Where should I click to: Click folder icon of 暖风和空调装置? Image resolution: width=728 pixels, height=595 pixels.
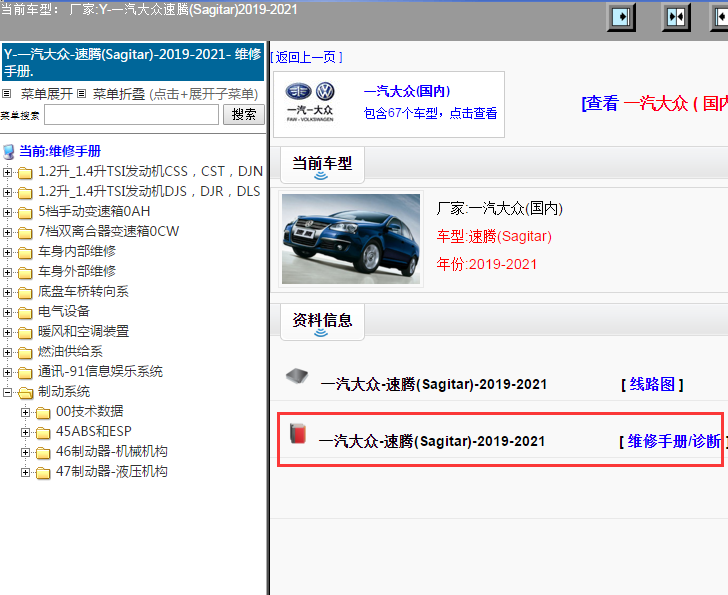point(25,333)
